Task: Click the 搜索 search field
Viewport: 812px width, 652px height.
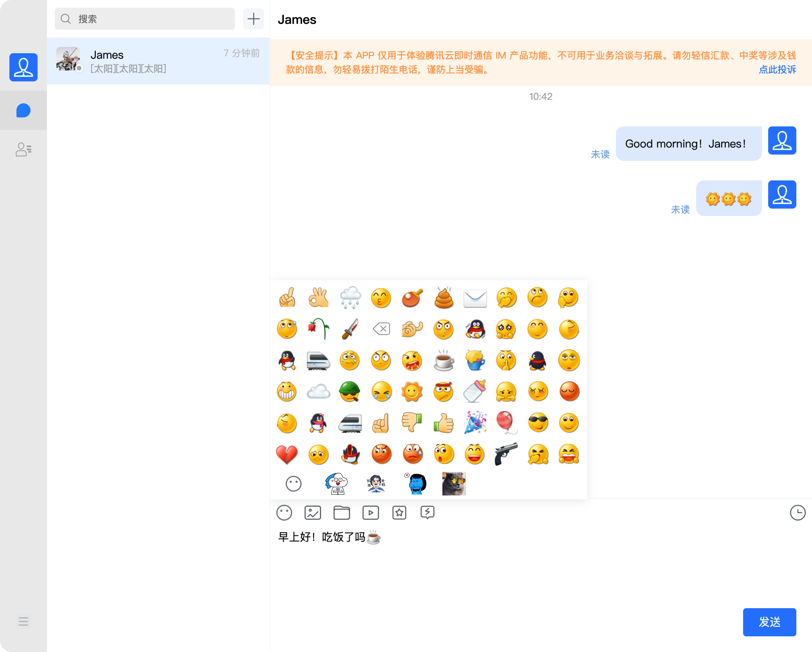Action: click(145, 19)
